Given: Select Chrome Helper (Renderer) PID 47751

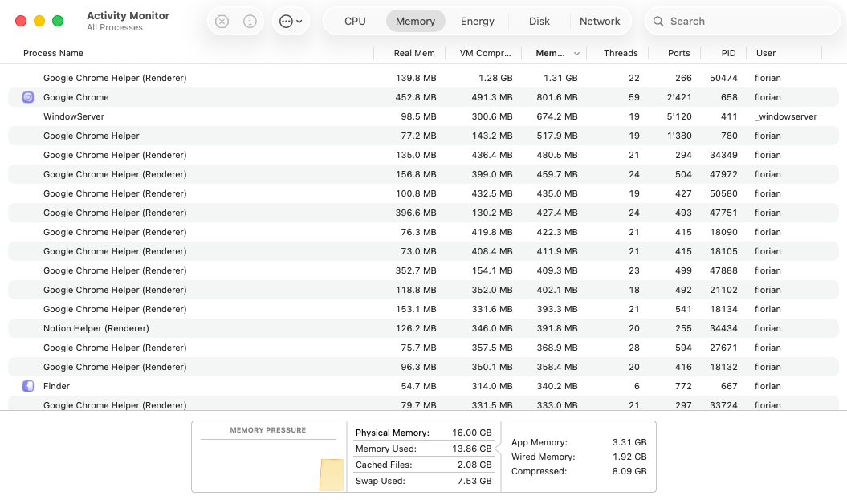Looking at the screenshot, I should [x=424, y=213].
